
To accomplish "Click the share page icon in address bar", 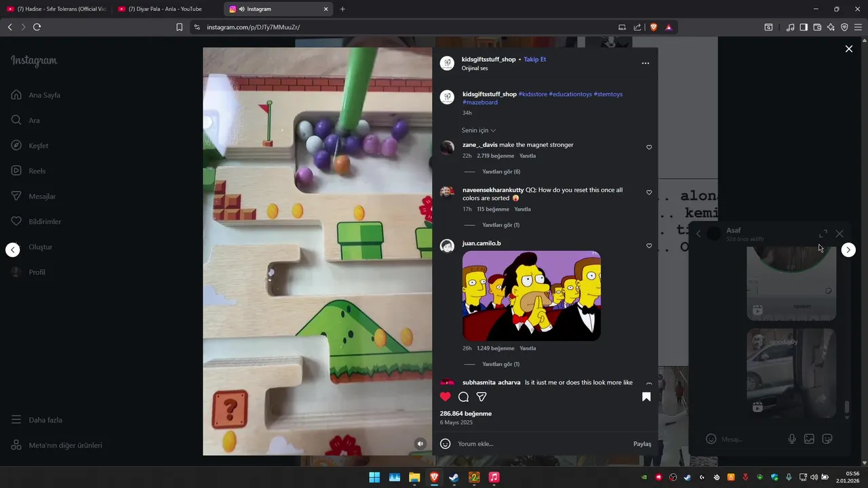I will (x=637, y=27).
